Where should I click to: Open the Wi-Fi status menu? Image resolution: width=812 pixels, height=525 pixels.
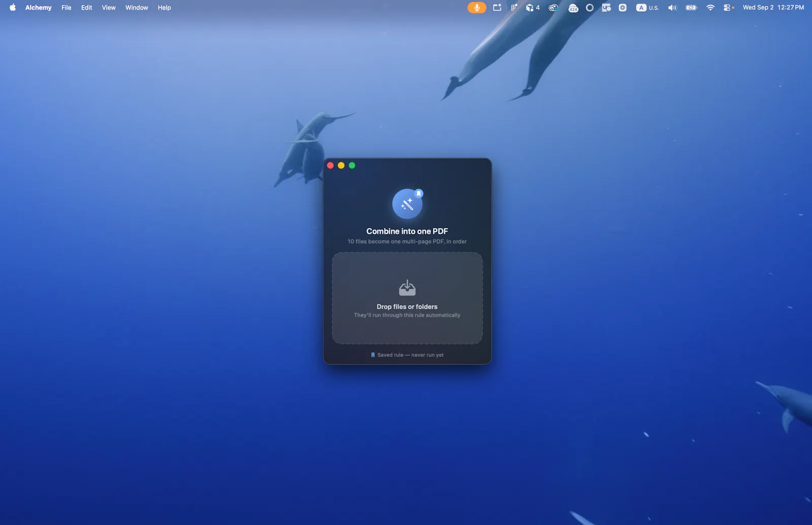coord(710,8)
